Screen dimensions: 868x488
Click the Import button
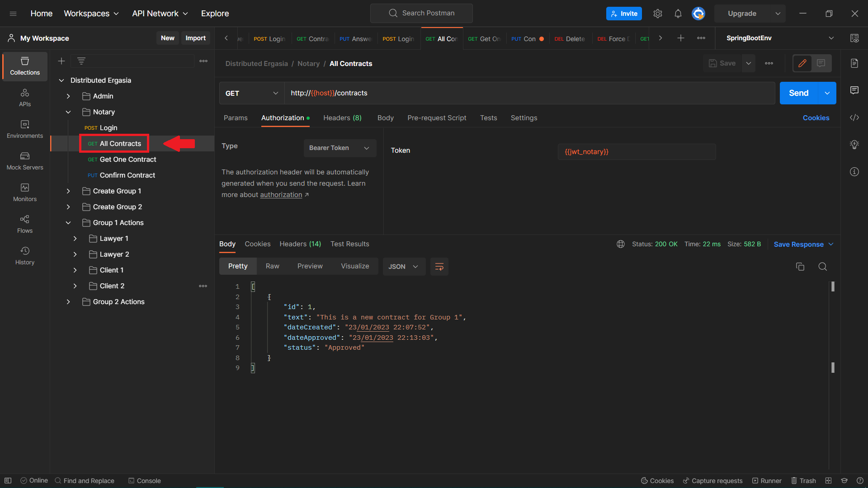(x=195, y=38)
